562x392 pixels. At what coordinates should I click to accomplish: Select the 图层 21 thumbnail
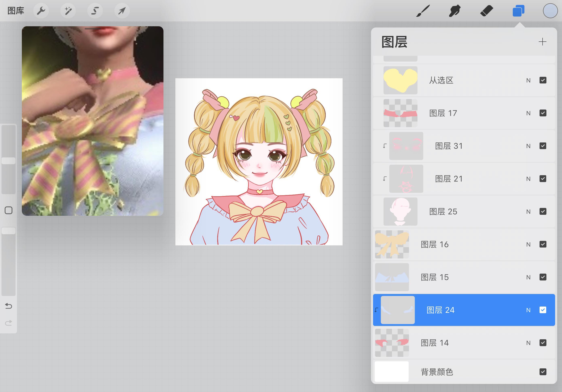pos(406,178)
